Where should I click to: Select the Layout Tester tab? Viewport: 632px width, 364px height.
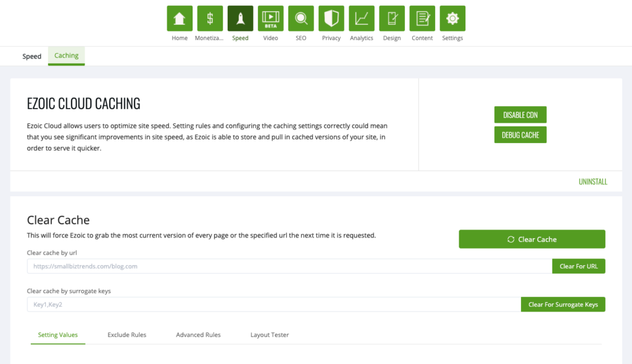click(x=270, y=334)
